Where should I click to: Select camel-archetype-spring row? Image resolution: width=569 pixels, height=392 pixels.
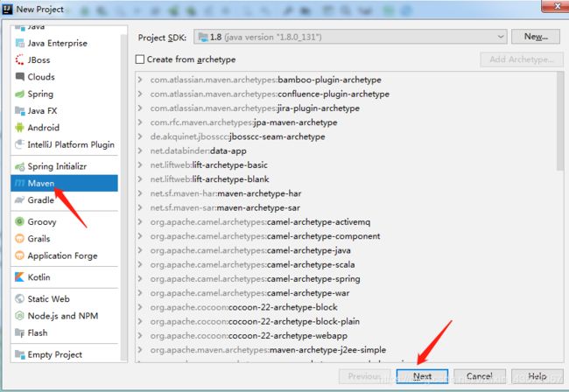pos(346,278)
